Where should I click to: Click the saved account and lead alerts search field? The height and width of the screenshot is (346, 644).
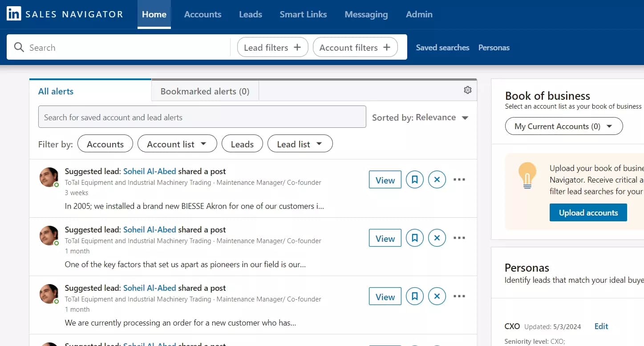[202, 118]
